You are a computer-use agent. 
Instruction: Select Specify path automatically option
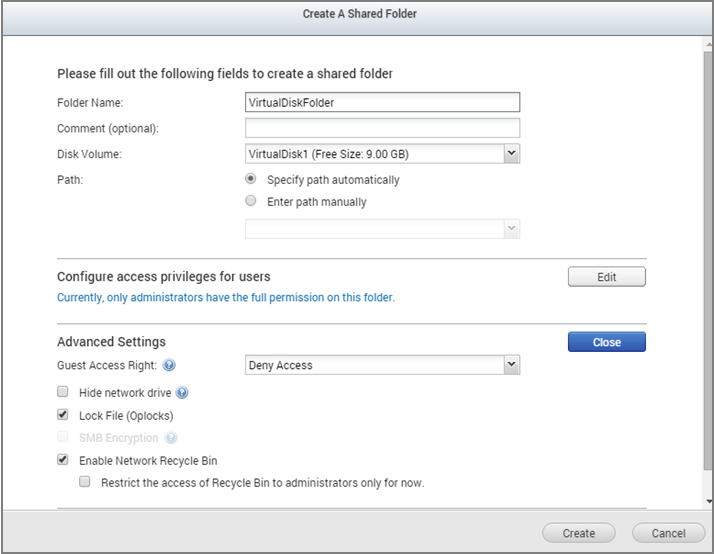coord(251,180)
